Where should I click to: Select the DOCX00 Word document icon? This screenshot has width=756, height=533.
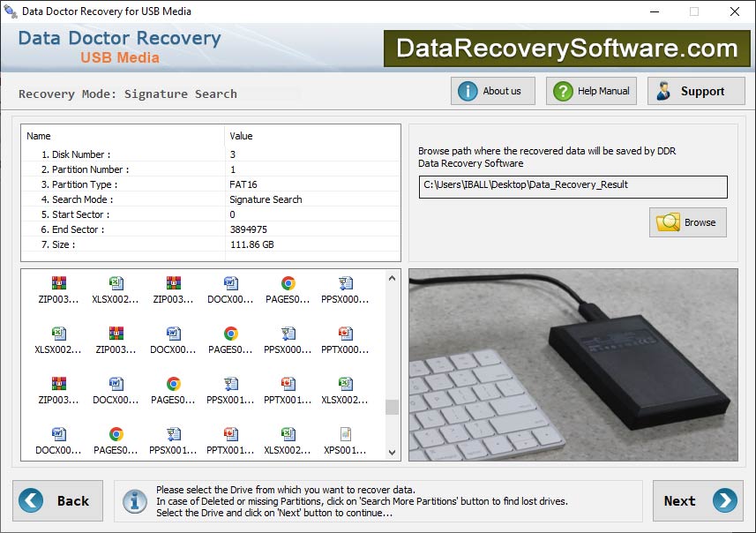(229, 287)
